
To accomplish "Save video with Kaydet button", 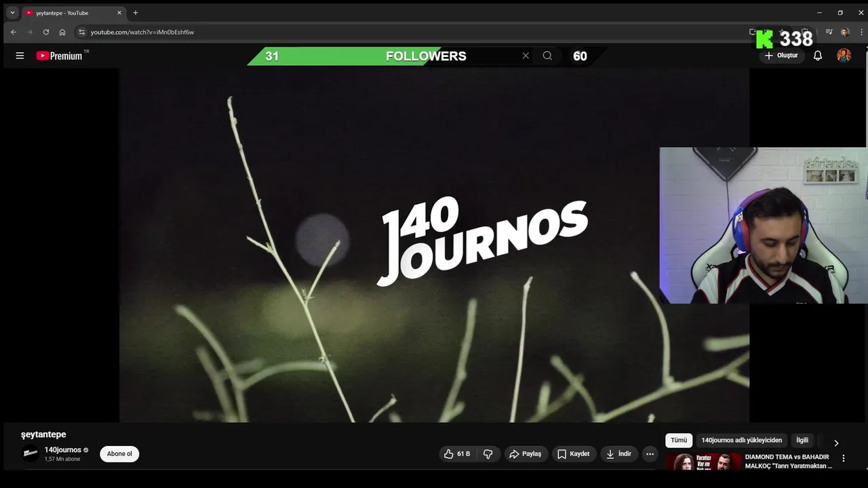I will point(574,454).
